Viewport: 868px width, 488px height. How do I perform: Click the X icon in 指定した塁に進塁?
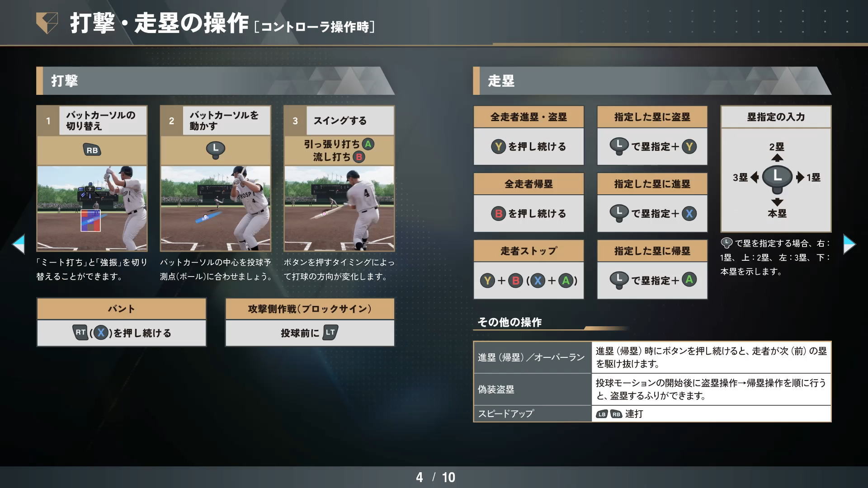pyautogui.click(x=689, y=213)
